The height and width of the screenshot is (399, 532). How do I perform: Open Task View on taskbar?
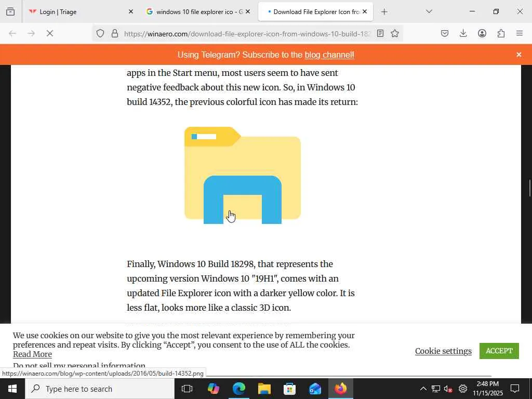tap(187, 389)
